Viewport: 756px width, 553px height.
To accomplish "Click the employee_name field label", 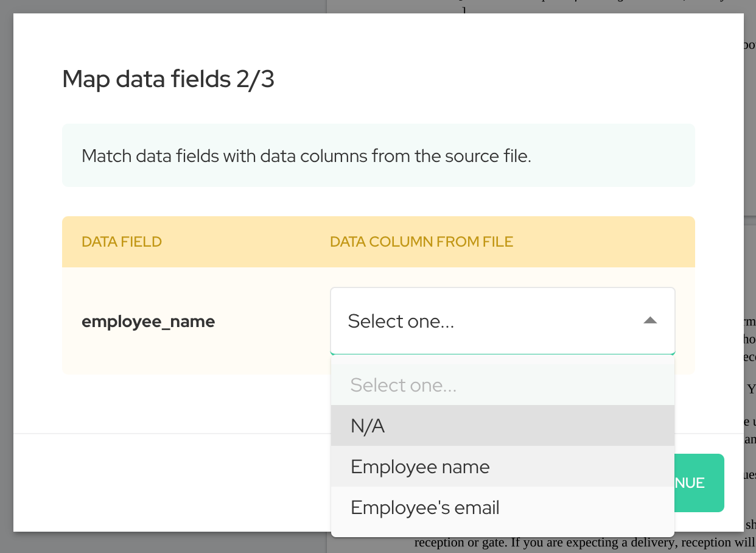I will [148, 321].
